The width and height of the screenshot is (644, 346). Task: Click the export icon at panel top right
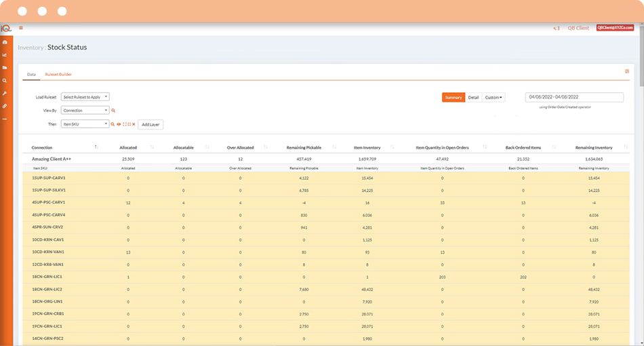pos(627,71)
